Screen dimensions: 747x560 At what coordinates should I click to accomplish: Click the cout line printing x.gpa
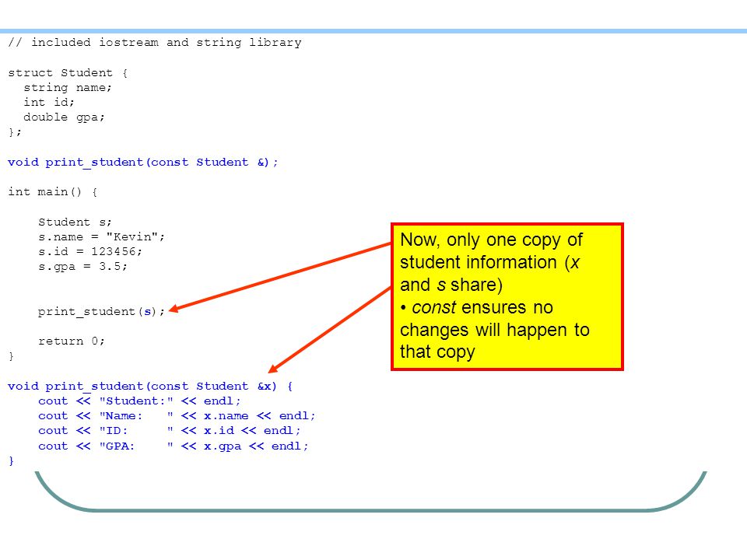173,446
